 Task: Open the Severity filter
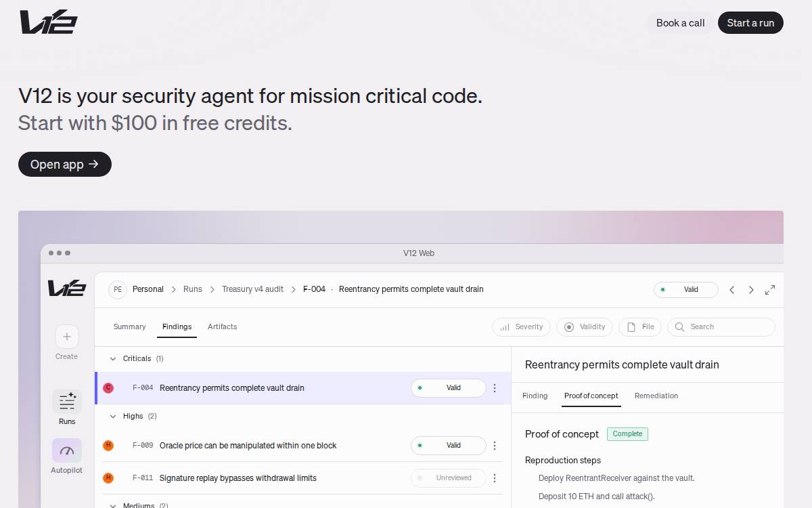point(521,327)
